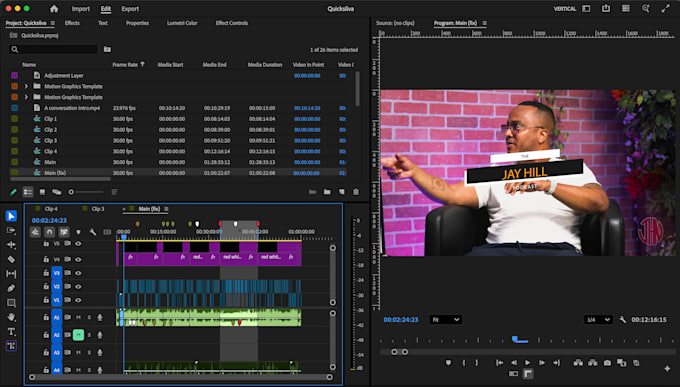Image resolution: width=680 pixels, height=387 pixels.
Task: Select the Pen tool
Action: (11, 288)
